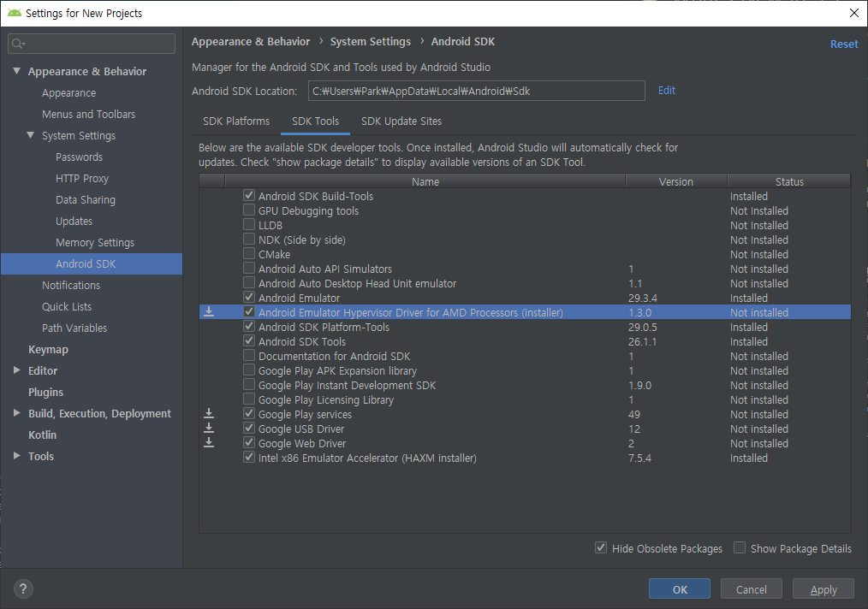The width and height of the screenshot is (868, 609).
Task: Check Android Auto API Simulators checkbox
Action: pos(249,269)
